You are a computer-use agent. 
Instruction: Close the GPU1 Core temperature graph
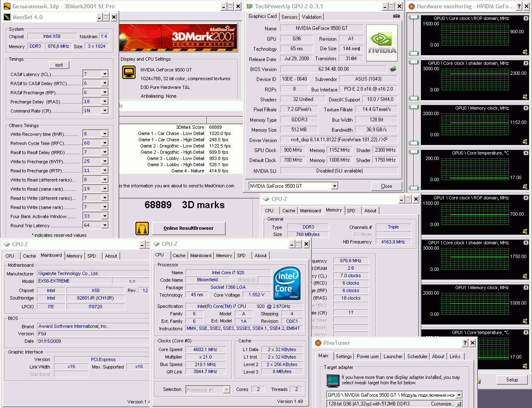click(x=526, y=332)
